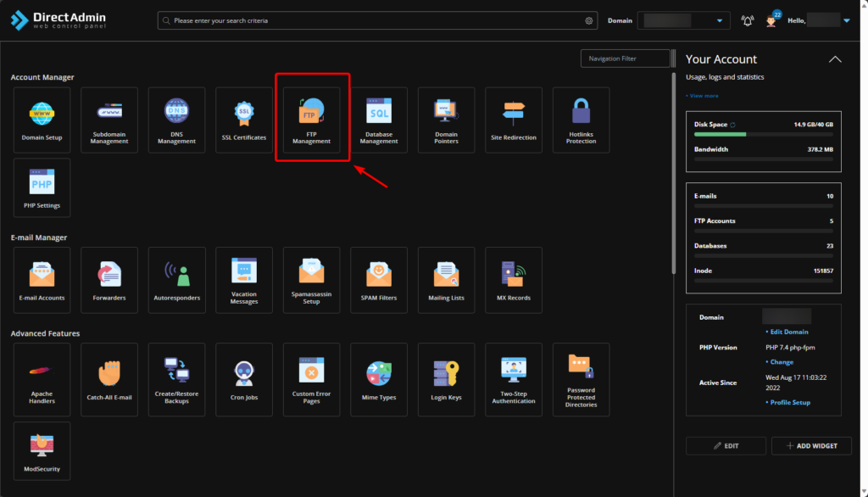Open ModSecurity settings
Viewport: 868px width, 497px height.
click(42, 451)
